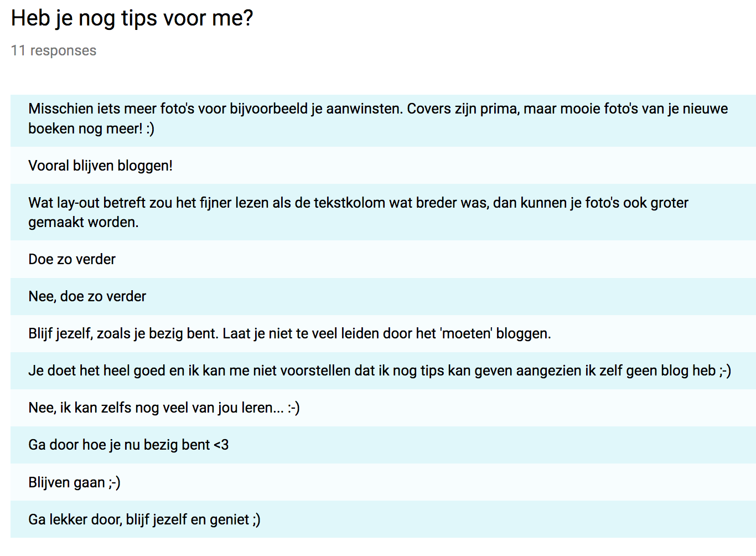Click the '<3' heart emoticon text
Image resolution: width=756 pixels, height=556 pixels.
click(x=221, y=445)
